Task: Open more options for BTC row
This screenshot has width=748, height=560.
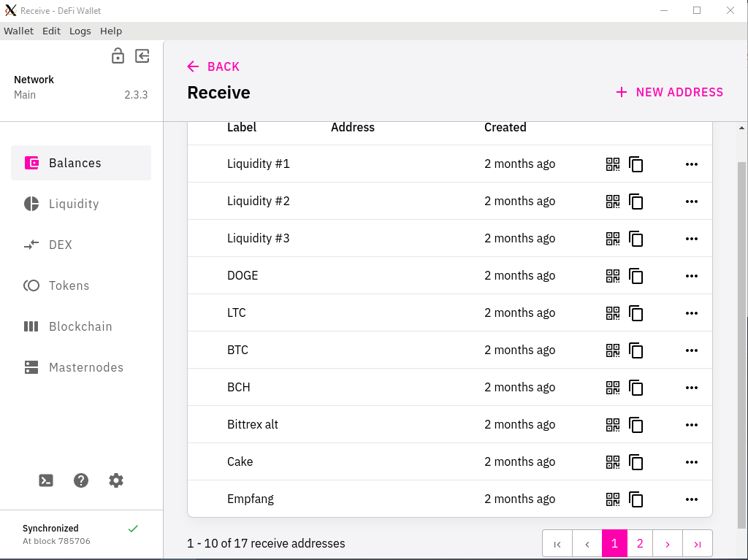Action: (x=691, y=350)
